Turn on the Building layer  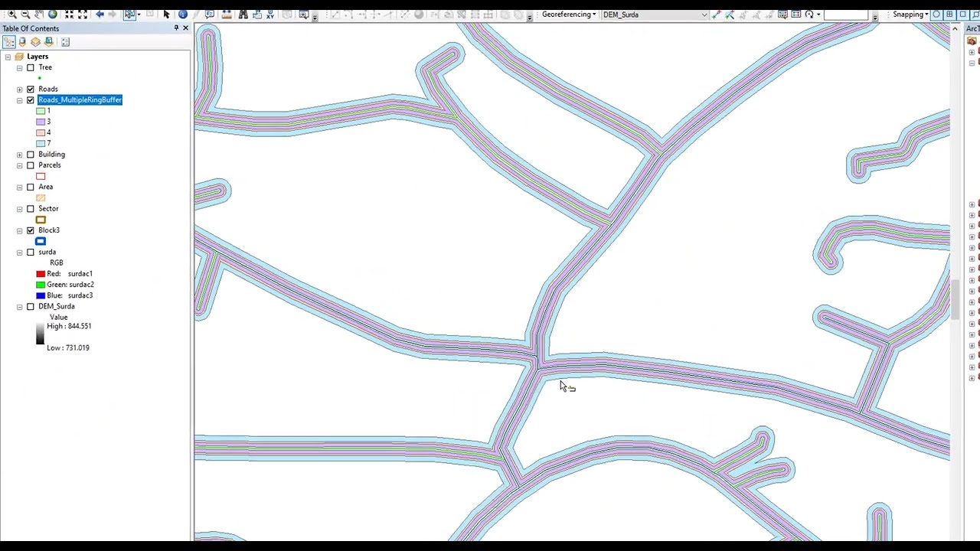tap(31, 155)
